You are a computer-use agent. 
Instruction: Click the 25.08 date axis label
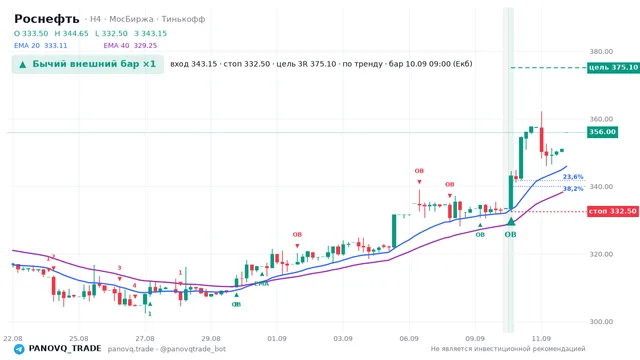click(79, 338)
